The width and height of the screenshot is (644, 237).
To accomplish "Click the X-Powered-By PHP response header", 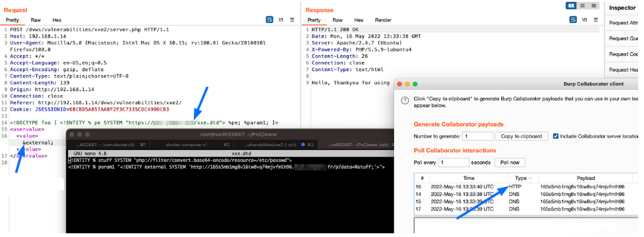I will coord(361,49).
